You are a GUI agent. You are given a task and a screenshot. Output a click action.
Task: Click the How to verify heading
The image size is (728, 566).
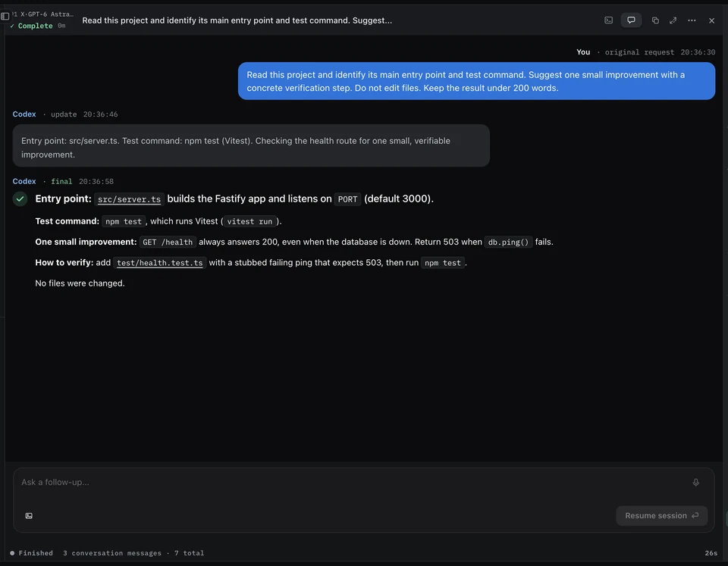tap(64, 263)
